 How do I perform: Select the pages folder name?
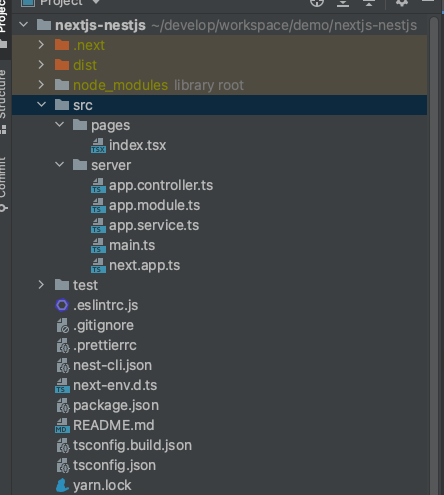[x=111, y=126]
